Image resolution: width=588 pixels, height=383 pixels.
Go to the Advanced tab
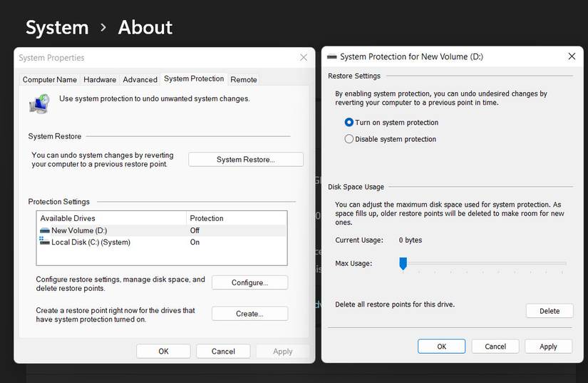click(140, 80)
